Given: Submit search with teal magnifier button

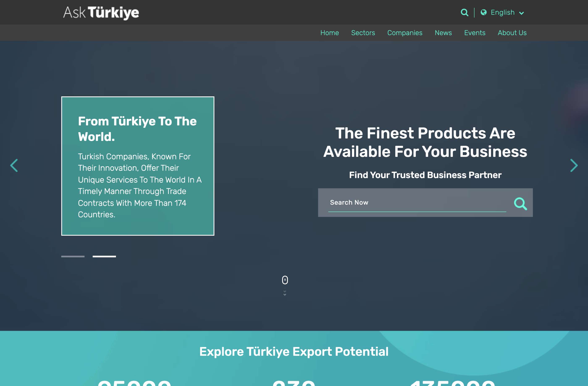Looking at the screenshot, I should click(x=520, y=204).
